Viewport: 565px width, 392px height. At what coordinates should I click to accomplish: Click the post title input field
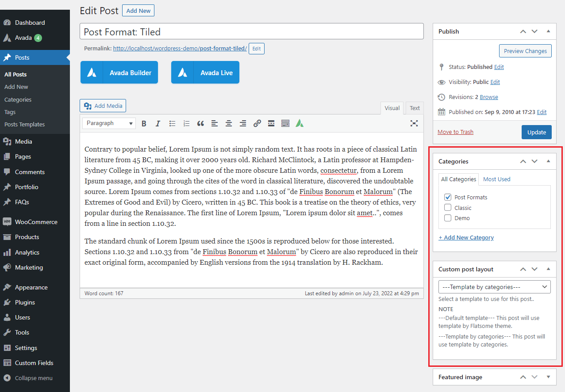click(x=252, y=31)
